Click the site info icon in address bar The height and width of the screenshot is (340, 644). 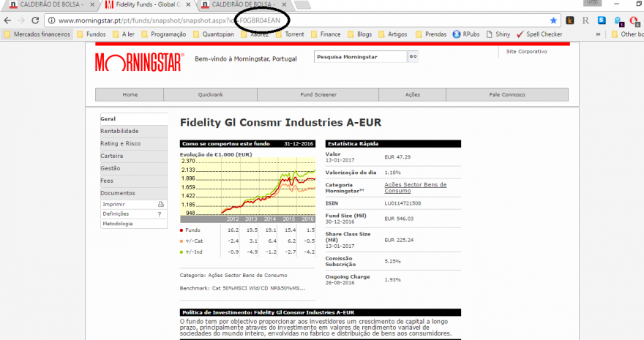(51, 20)
